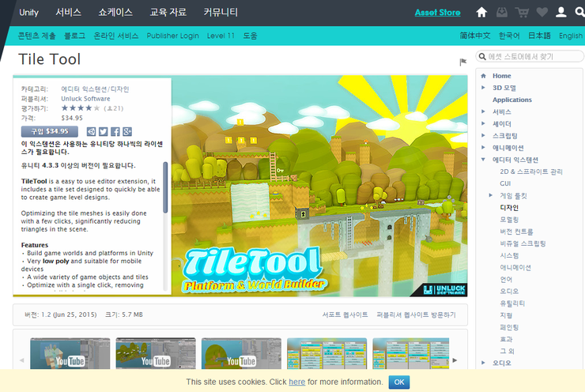Open Unluck Software publisher link
Viewport: 585px width, 392px height.
[85, 99]
